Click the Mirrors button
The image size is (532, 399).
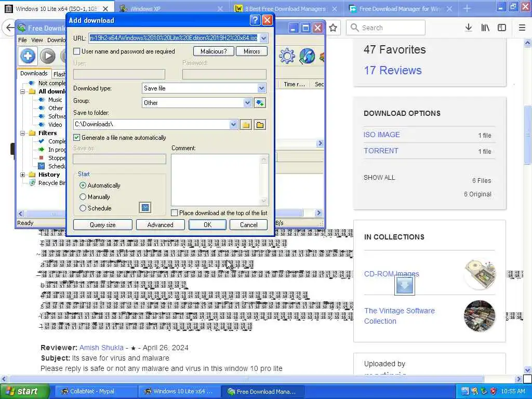[252, 51]
